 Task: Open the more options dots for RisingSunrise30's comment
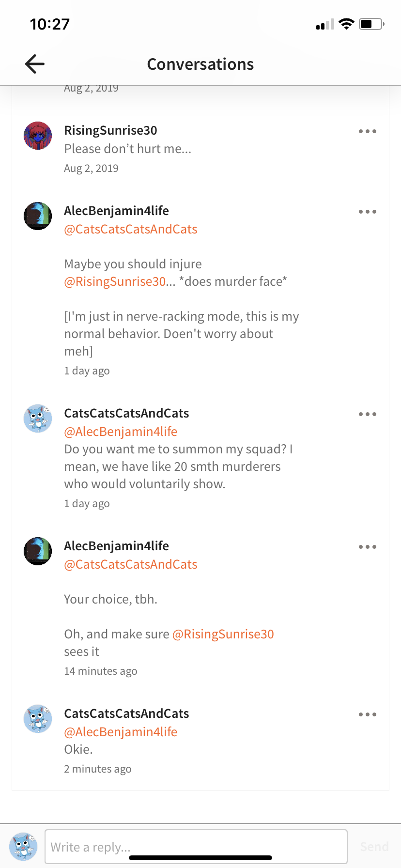coord(368,131)
